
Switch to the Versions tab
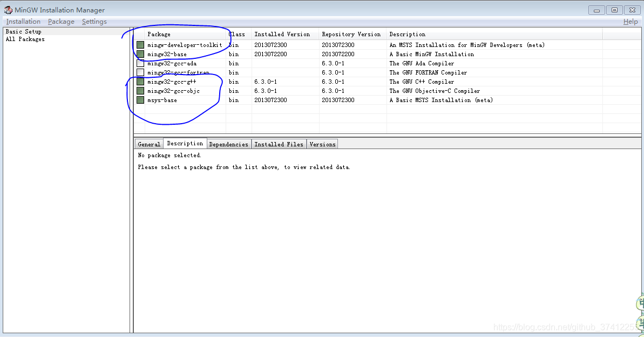point(322,144)
